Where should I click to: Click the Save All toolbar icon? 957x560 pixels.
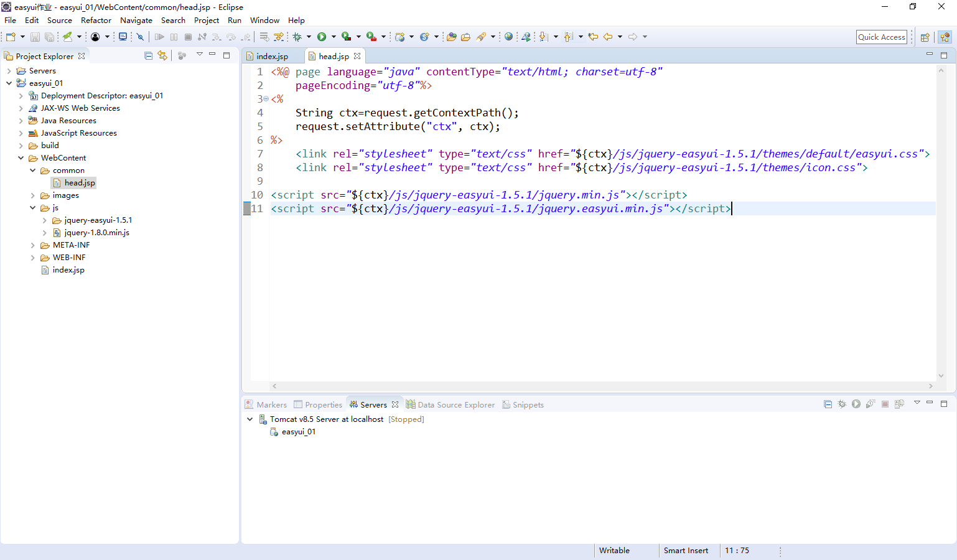49,37
